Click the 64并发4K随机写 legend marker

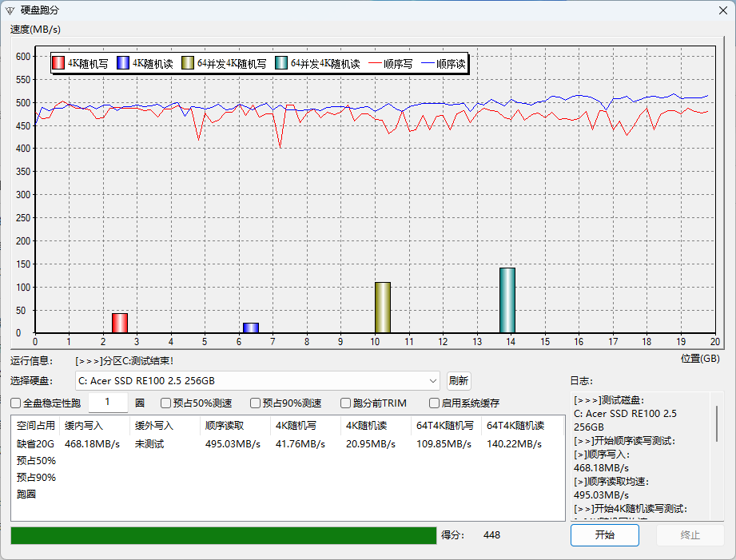pos(186,62)
